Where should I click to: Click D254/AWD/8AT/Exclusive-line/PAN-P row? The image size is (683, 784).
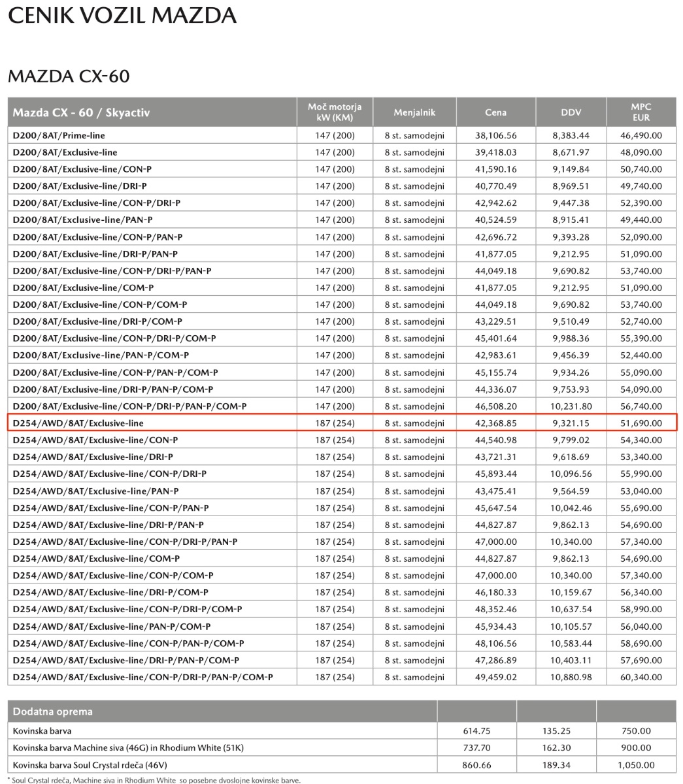coord(342,491)
